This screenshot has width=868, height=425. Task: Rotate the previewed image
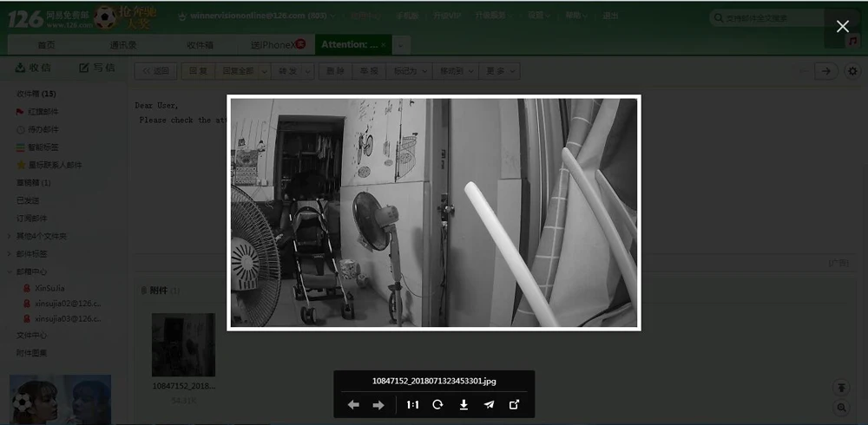437,405
